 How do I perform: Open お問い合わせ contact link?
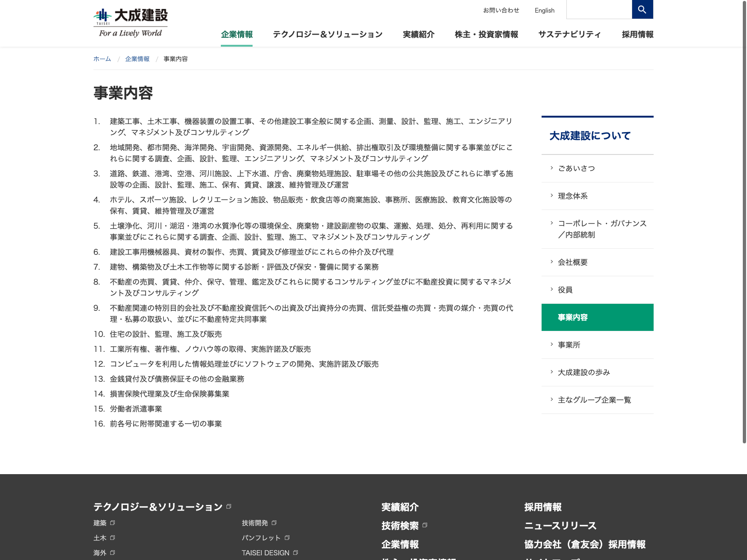501,10
